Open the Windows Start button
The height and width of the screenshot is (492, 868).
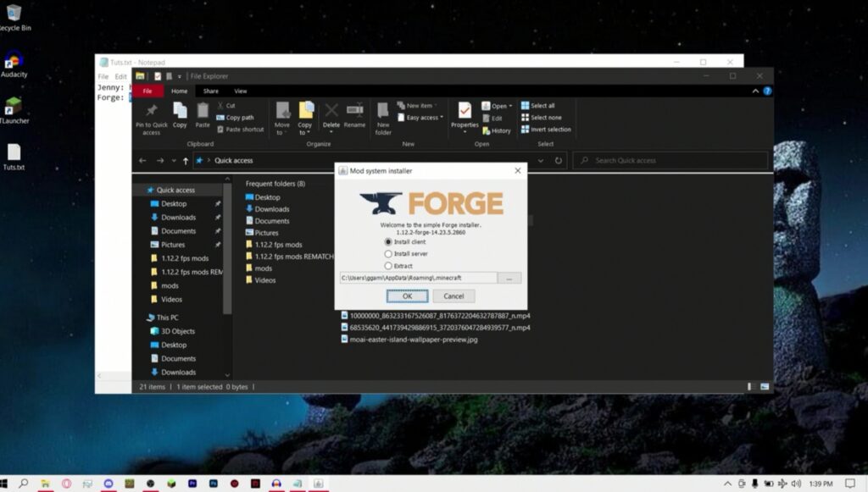click(4, 484)
